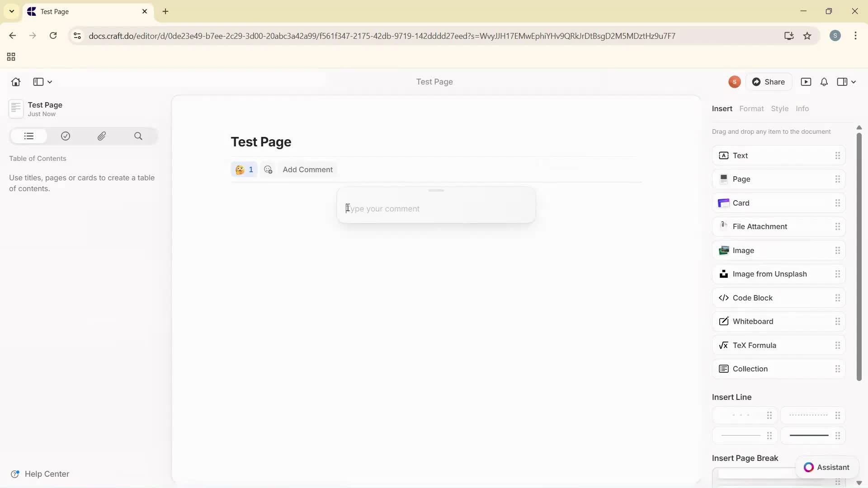
Task: Toggle the tasks checkmark filter in sidebar
Action: (x=65, y=136)
